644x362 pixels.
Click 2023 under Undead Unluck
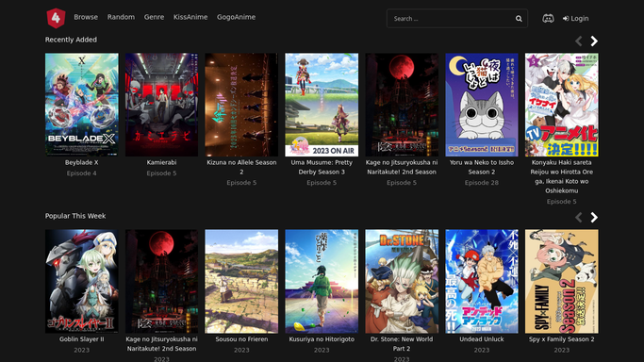point(482,350)
